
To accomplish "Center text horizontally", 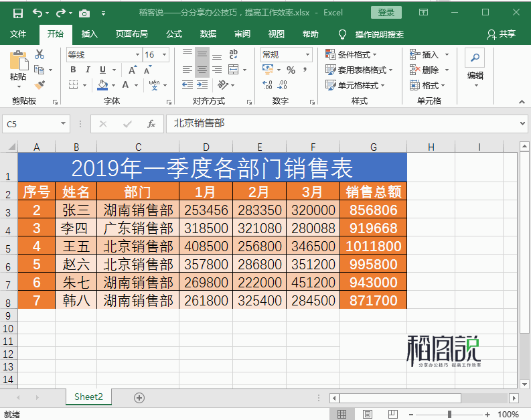I will coord(202,70).
